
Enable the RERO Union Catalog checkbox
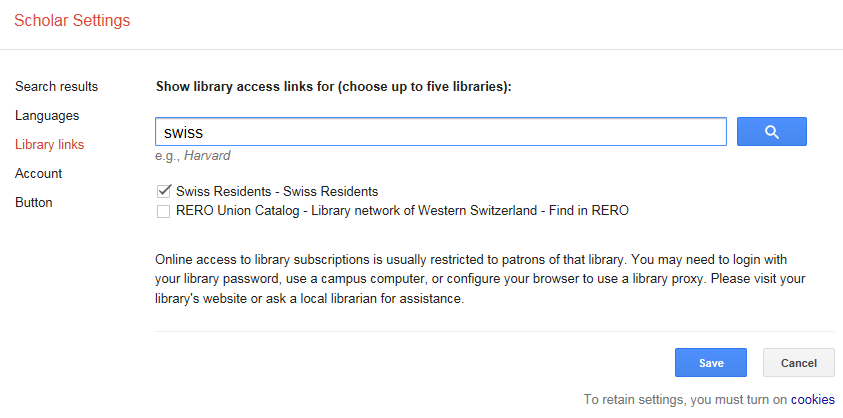(x=163, y=211)
